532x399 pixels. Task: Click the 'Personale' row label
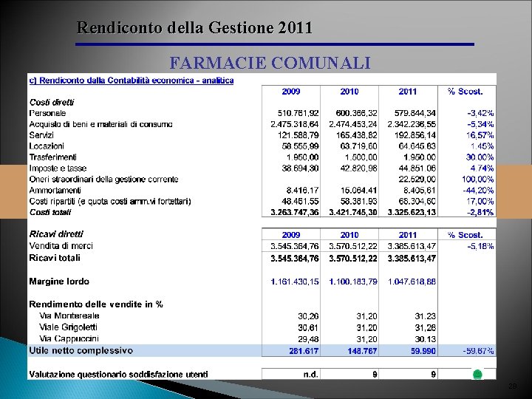[47, 113]
